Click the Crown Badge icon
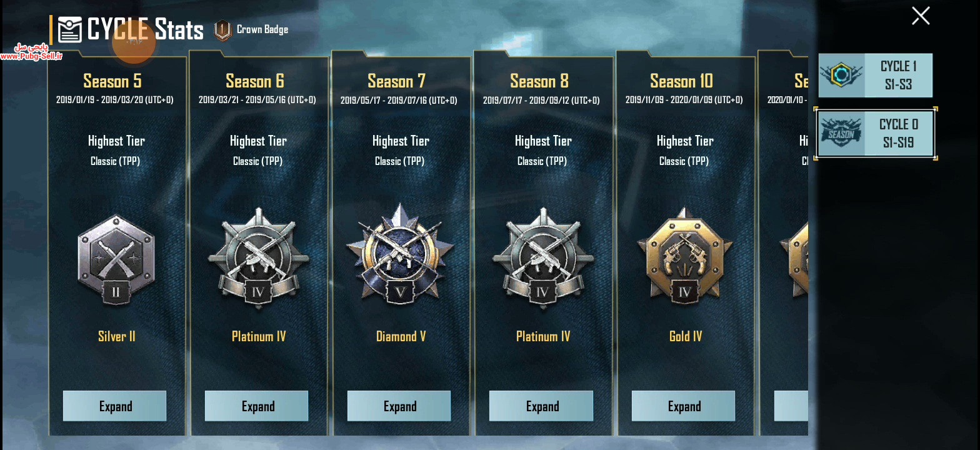This screenshot has width=980, height=450. point(222,30)
